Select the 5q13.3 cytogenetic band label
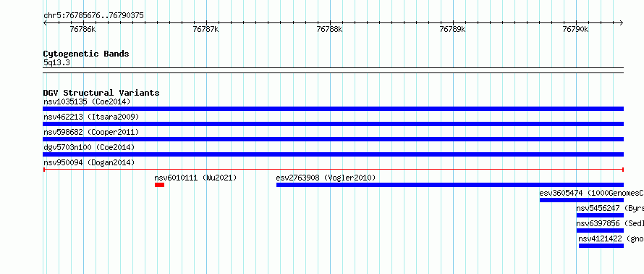The height and width of the screenshot is (274, 644). pyautogui.click(x=56, y=62)
